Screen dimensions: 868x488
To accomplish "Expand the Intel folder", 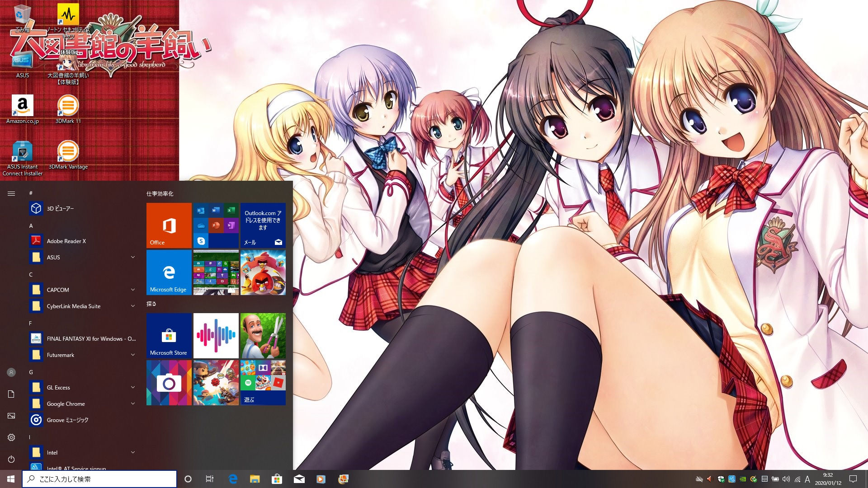I will 83,453.
